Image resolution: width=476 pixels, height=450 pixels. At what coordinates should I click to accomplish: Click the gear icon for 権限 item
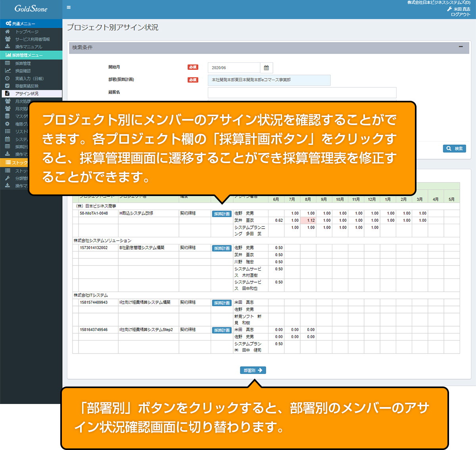click(7, 124)
